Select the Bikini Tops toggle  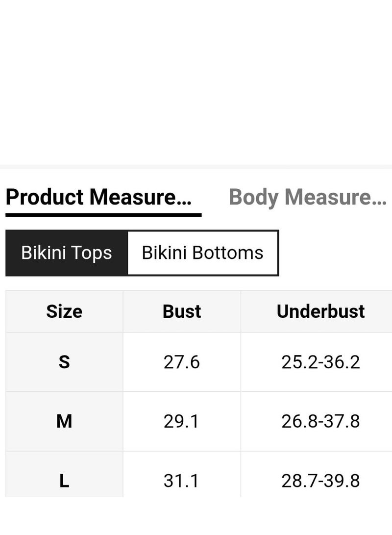(67, 253)
